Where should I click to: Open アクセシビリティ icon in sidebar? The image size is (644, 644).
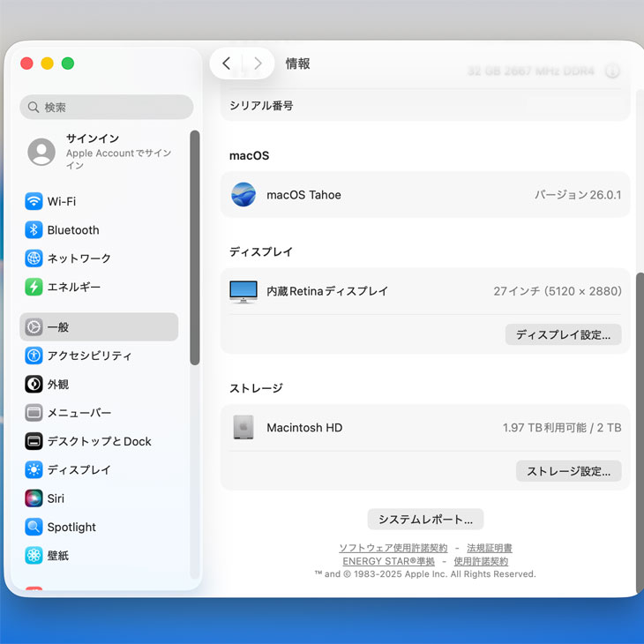(34, 356)
